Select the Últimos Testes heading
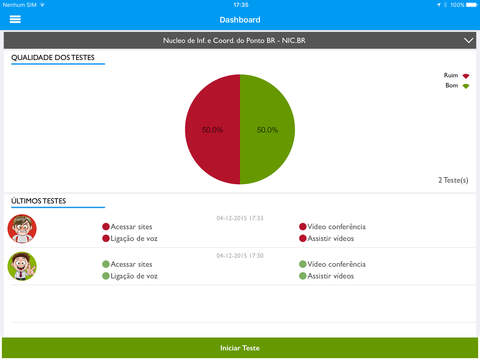This screenshot has width=480, height=360. click(x=39, y=201)
